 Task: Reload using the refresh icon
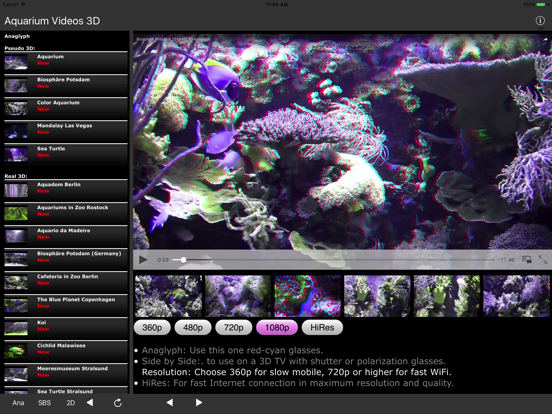(x=118, y=403)
